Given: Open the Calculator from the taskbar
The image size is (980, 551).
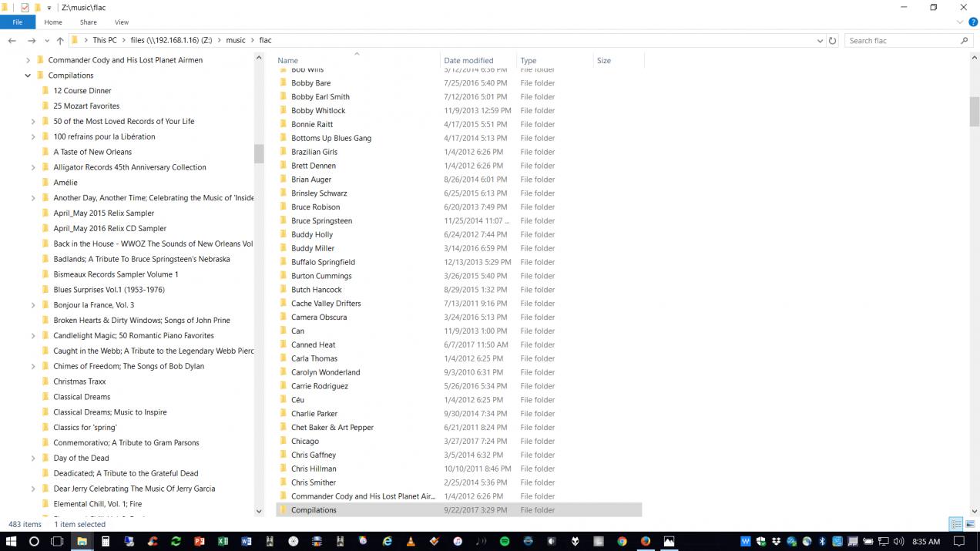Looking at the screenshot, I should tap(106, 542).
